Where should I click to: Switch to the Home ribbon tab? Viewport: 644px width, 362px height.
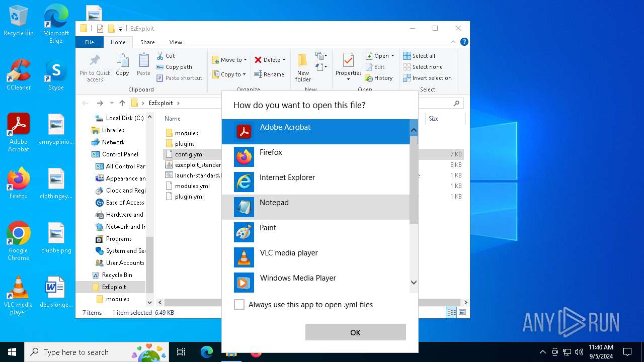click(x=118, y=42)
